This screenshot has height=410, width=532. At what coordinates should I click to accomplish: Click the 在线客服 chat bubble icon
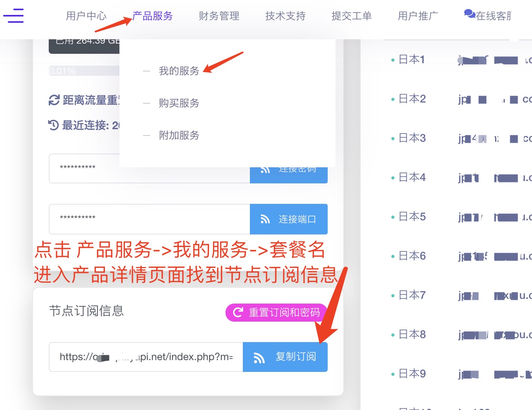(x=470, y=13)
